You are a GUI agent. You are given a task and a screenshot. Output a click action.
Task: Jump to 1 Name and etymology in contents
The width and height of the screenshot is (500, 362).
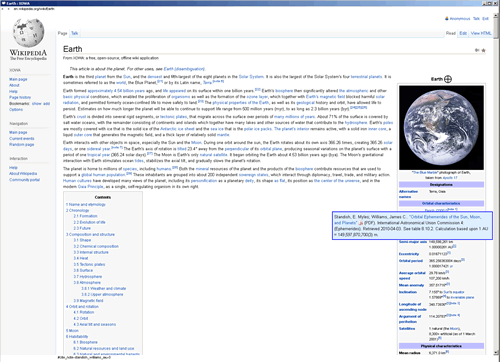86,204
